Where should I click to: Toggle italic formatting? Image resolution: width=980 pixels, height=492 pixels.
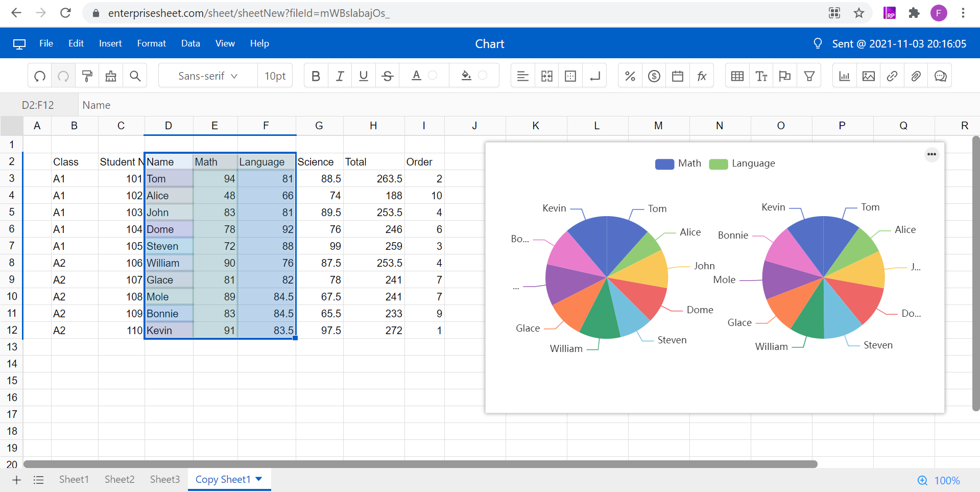click(340, 76)
